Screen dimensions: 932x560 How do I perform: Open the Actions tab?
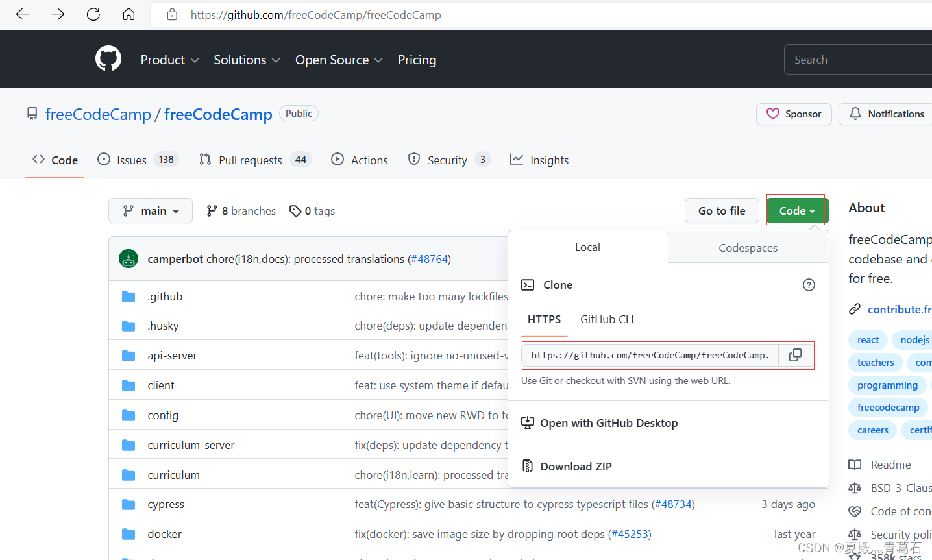click(x=360, y=160)
